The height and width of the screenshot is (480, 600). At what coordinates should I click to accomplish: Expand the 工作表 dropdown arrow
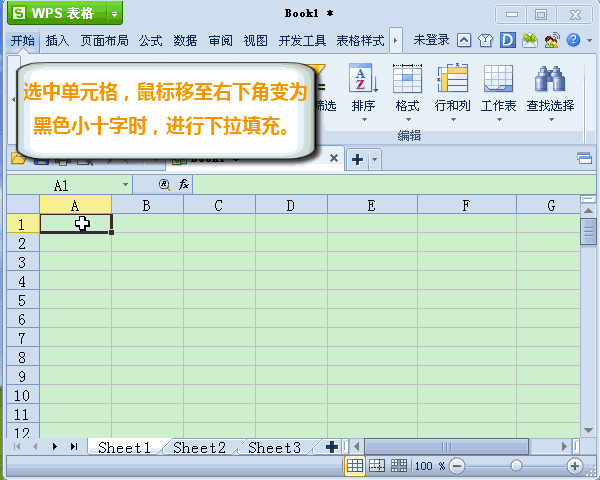click(x=499, y=119)
